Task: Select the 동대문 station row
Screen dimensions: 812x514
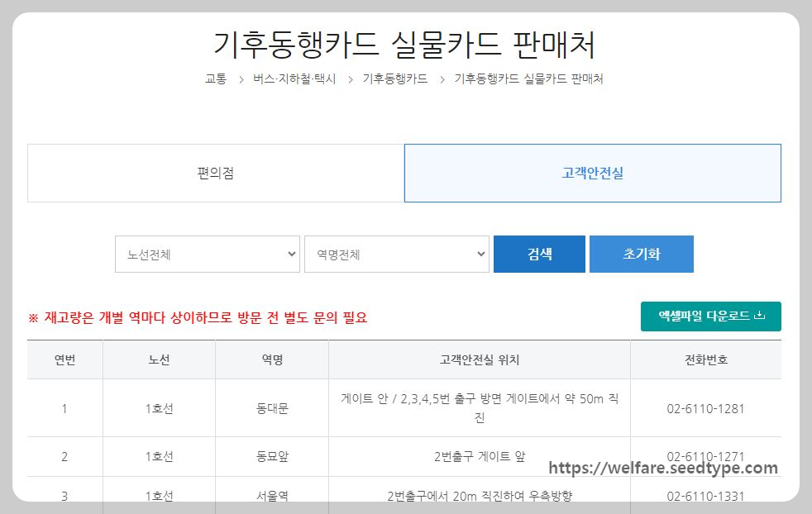Action: (271, 408)
